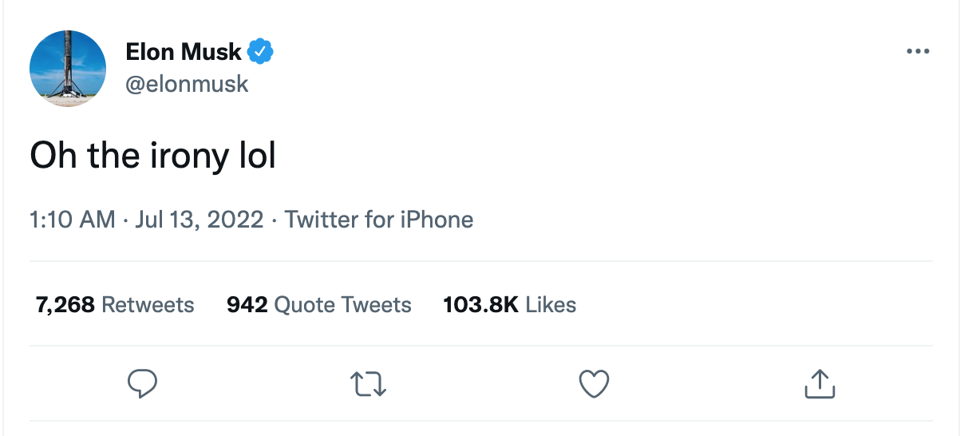Open the three-dot more options menu
This screenshot has width=980, height=436.
(x=919, y=52)
